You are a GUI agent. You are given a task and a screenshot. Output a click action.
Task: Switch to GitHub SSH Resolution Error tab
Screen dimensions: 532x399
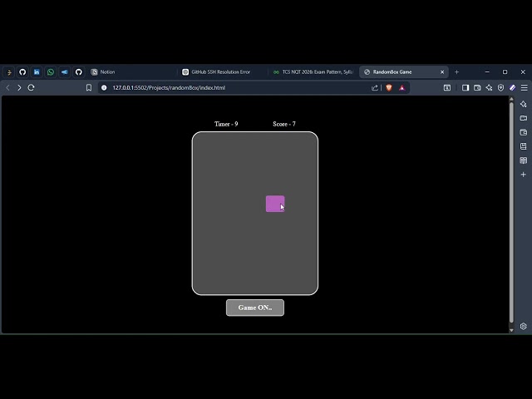tap(220, 72)
